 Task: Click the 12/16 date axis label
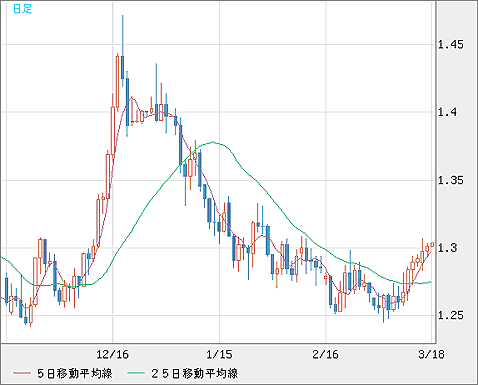pos(112,354)
